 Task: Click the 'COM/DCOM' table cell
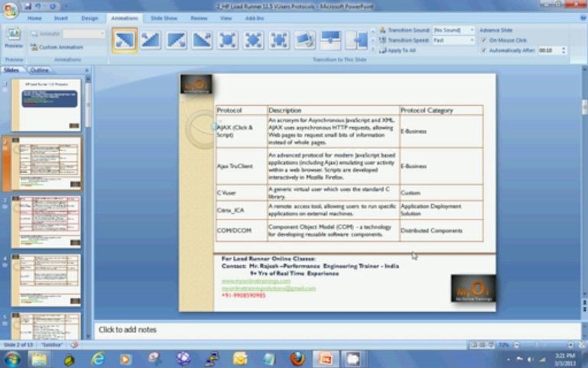[x=241, y=230]
